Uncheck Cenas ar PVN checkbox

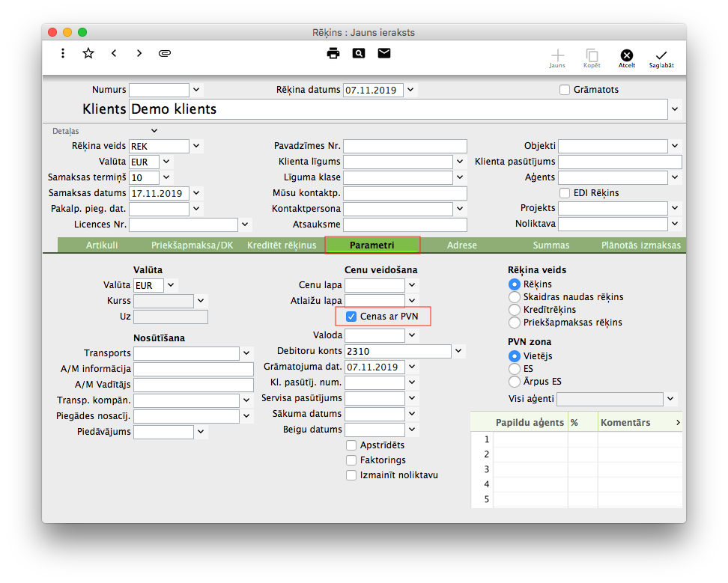pyautogui.click(x=351, y=317)
